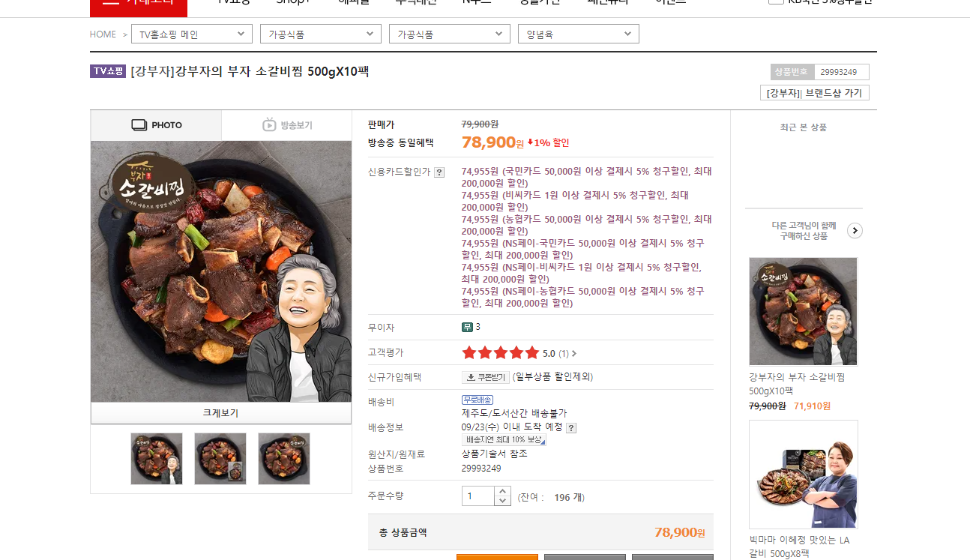Click the NS페이-비씨카드 discount line
The image size is (970, 560).
click(582, 273)
